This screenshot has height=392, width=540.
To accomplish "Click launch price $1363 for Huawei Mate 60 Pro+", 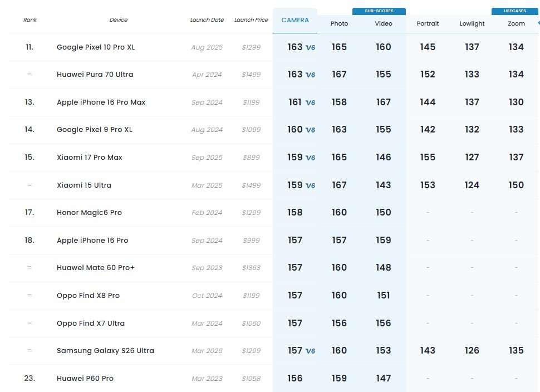I will [251, 268].
